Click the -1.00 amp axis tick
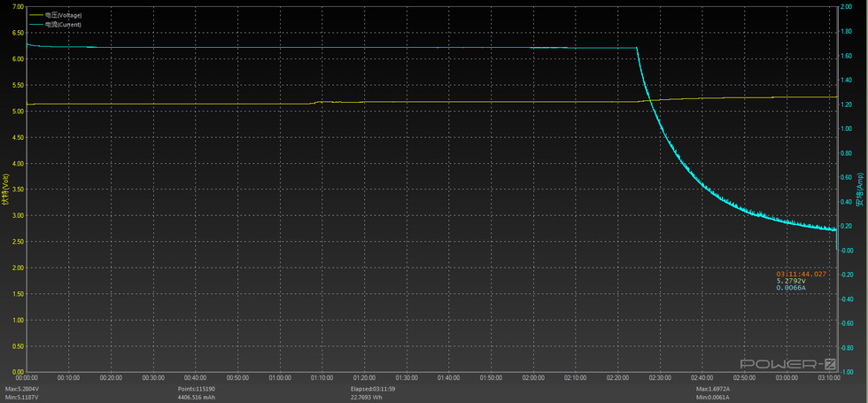 click(846, 372)
